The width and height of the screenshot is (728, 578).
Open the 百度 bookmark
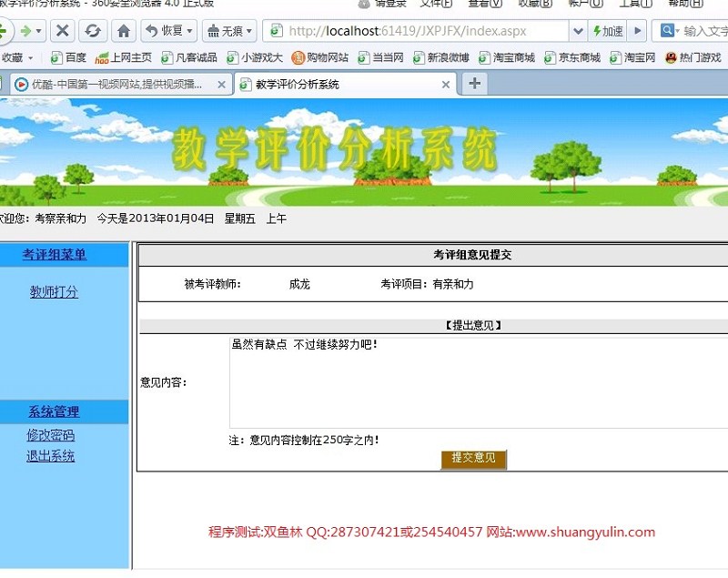click(x=69, y=57)
